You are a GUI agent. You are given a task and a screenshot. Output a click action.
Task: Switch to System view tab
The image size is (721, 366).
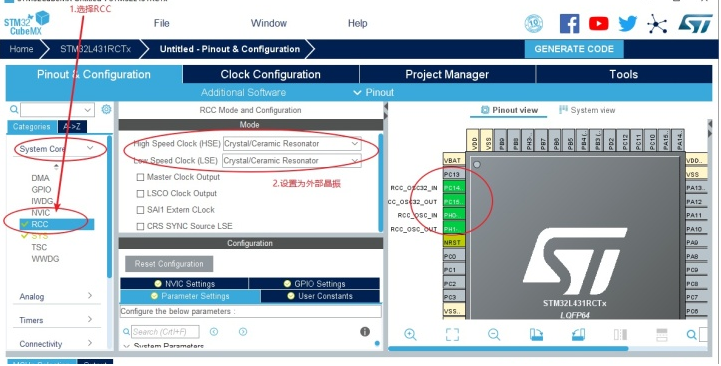pos(587,110)
